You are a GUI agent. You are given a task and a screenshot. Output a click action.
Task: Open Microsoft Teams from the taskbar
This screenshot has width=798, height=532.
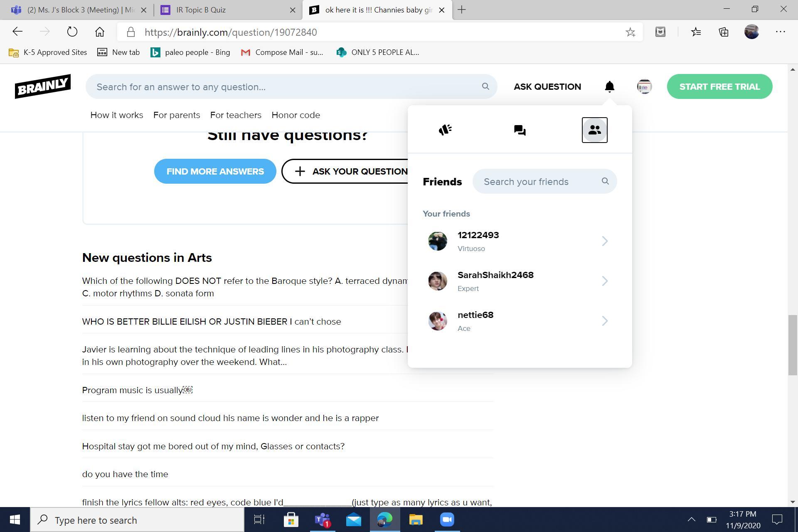pyautogui.click(x=323, y=520)
